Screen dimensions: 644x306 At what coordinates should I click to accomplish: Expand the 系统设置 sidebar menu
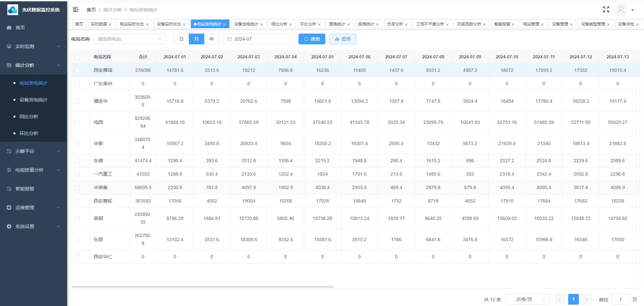[58, 226]
